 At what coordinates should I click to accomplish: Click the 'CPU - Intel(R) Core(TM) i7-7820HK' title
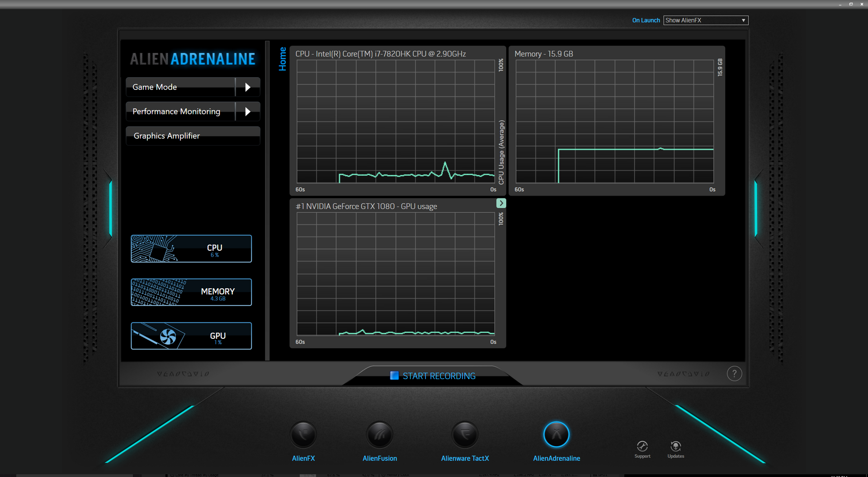click(x=381, y=54)
